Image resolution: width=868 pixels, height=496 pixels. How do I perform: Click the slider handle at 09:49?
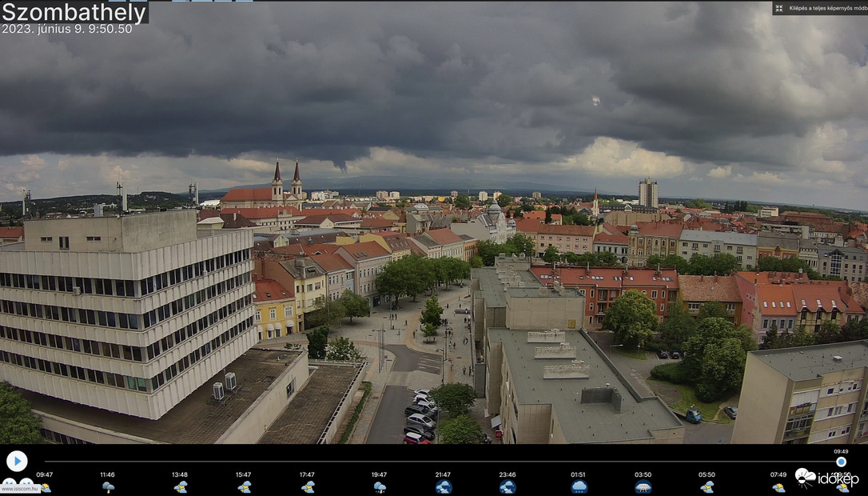[841, 462]
